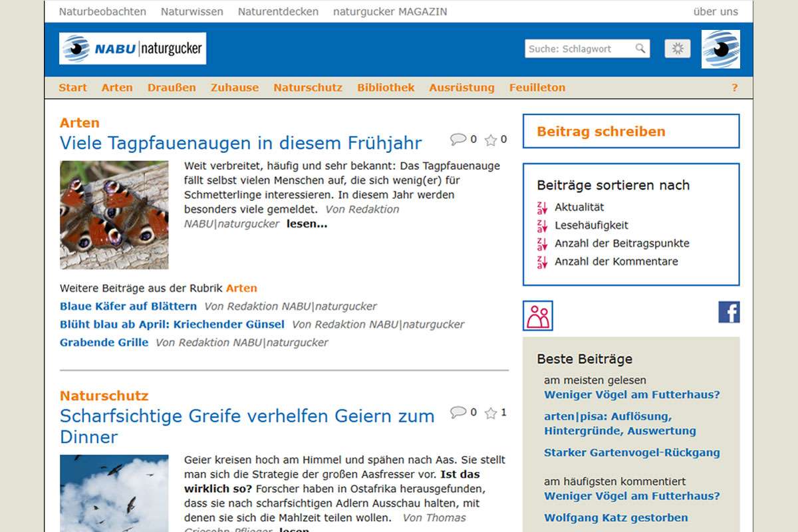Click comment bubble icon for Scharfsichtige Greife article

tap(458, 412)
